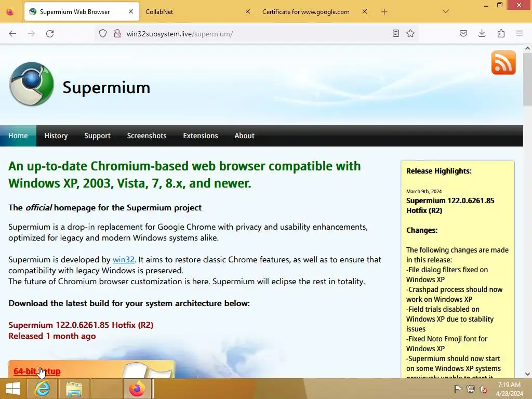This screenshot has height=399, width=532.
Task: Click the Released 1 month ago text
Action: (52, 336)
